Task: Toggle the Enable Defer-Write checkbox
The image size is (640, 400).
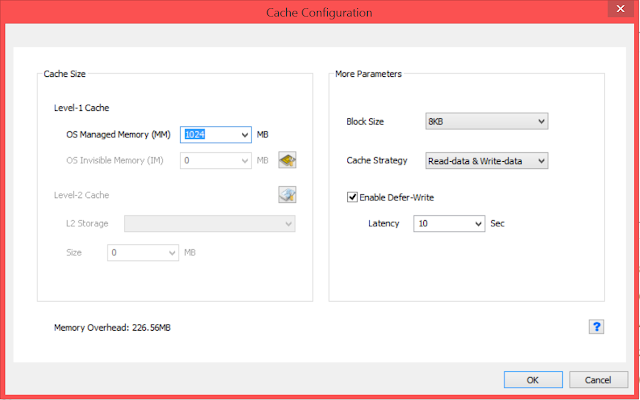Action: click(352, 197)
